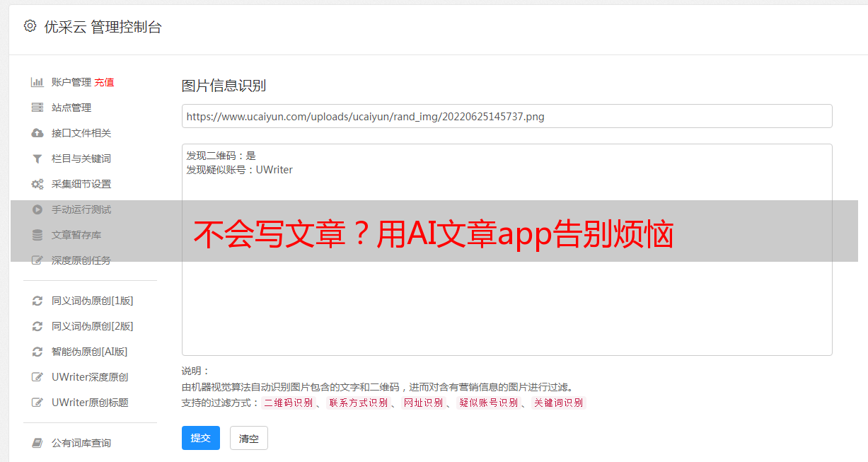Click the 二维码识别 tag
The height and width of the screenshot is (462, 868).
289,403
